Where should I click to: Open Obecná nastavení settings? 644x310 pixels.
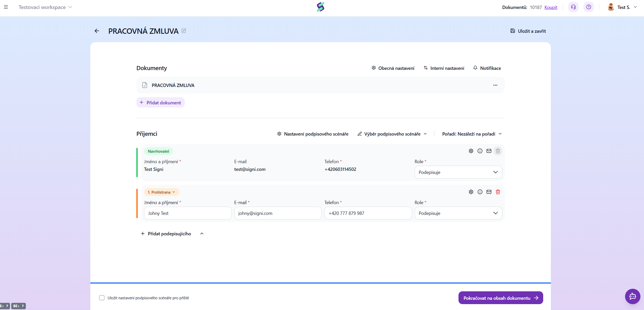393,68
